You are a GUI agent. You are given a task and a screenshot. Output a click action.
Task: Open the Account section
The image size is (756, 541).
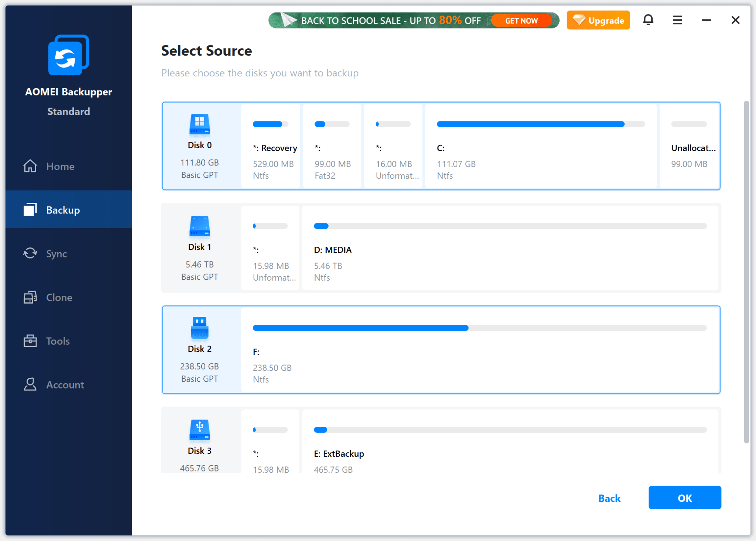click(x=69, y=384)
